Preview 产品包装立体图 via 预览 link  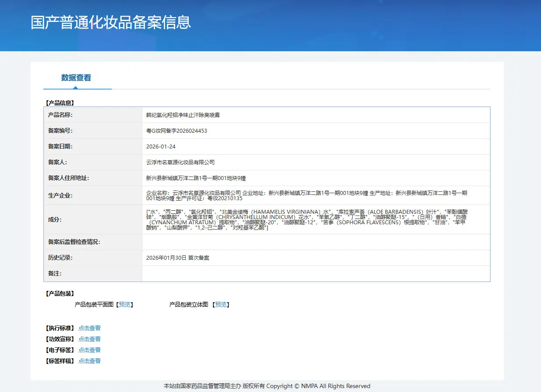pos(221,305)
